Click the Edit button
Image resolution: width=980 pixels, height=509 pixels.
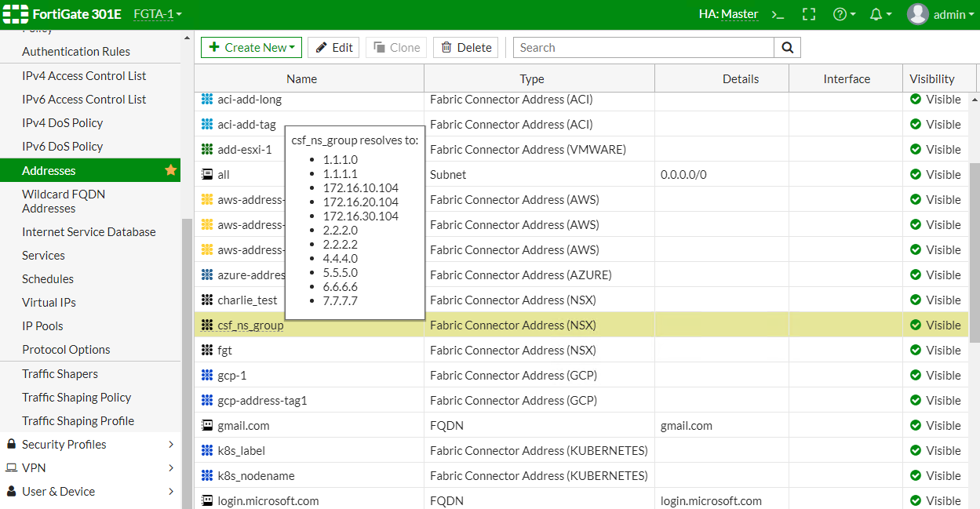point(333,47)
